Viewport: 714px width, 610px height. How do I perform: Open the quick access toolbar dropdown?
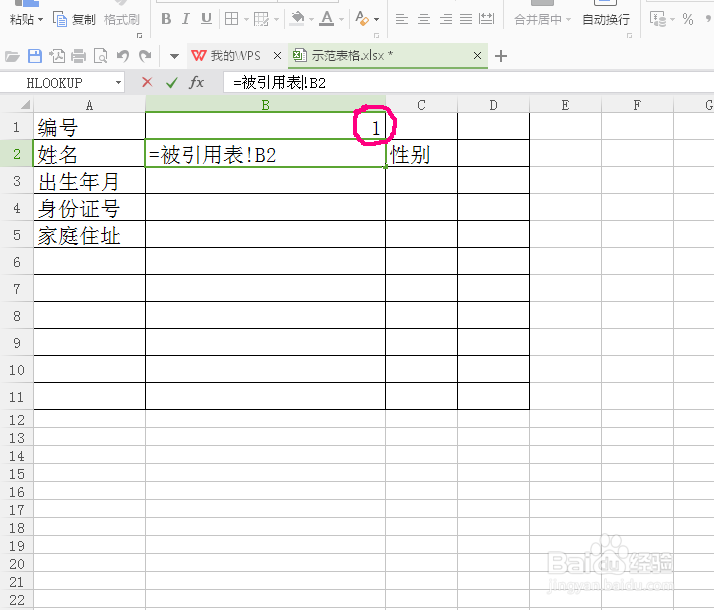point(174,56)
